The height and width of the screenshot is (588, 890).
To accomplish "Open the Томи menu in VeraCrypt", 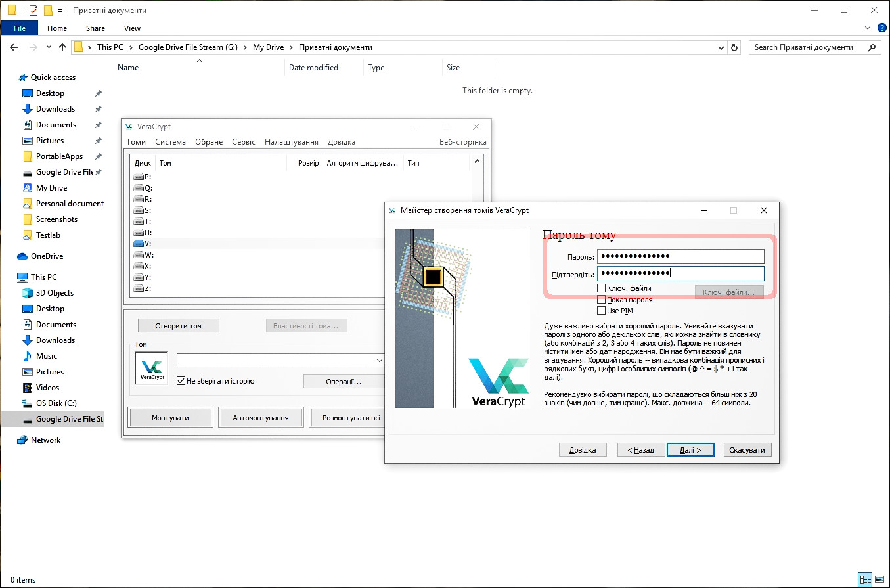I will [136, 142].
